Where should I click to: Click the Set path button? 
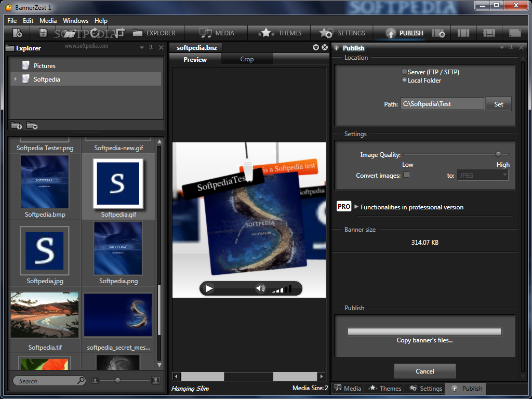498,104
